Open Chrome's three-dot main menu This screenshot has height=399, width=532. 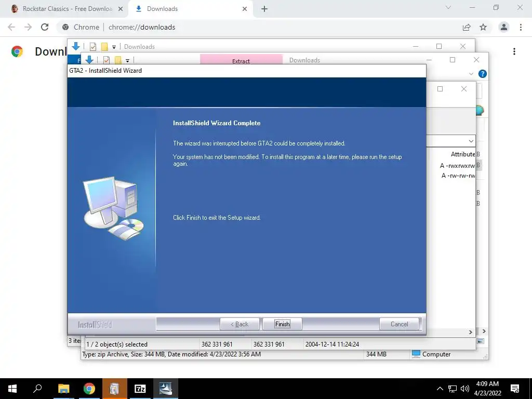point(521,27)
